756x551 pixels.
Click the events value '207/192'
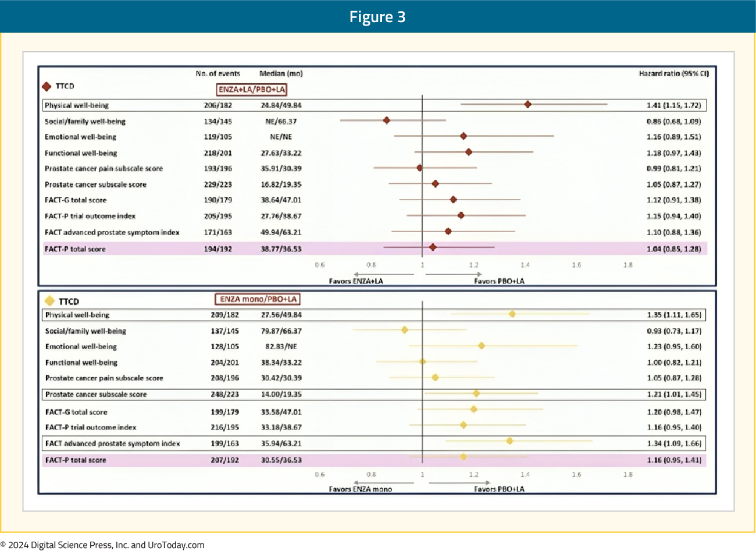224,460
